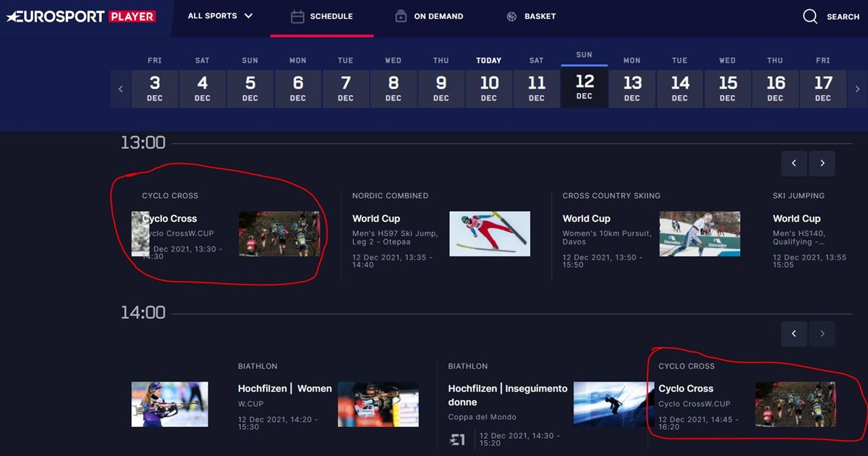The image size is (868, 456).
Task: Open the Inseguimento donne skier thumbnail
Action: pos(614,404)
